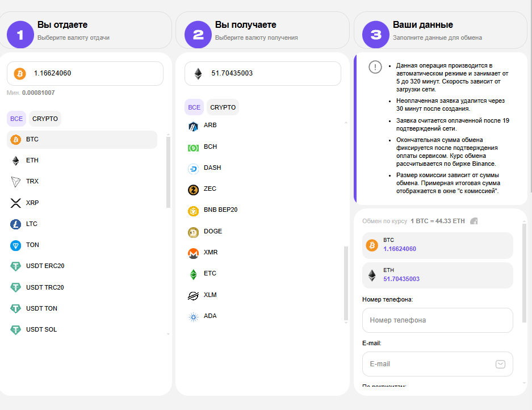Select USDT TRC20 as the currency to give

pos(45,287)
